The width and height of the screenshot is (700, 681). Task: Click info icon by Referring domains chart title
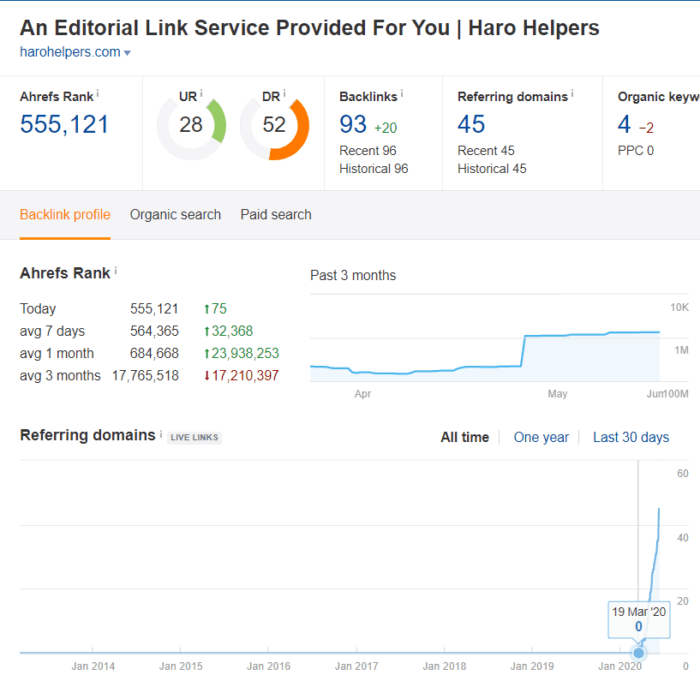pos(161,434)
